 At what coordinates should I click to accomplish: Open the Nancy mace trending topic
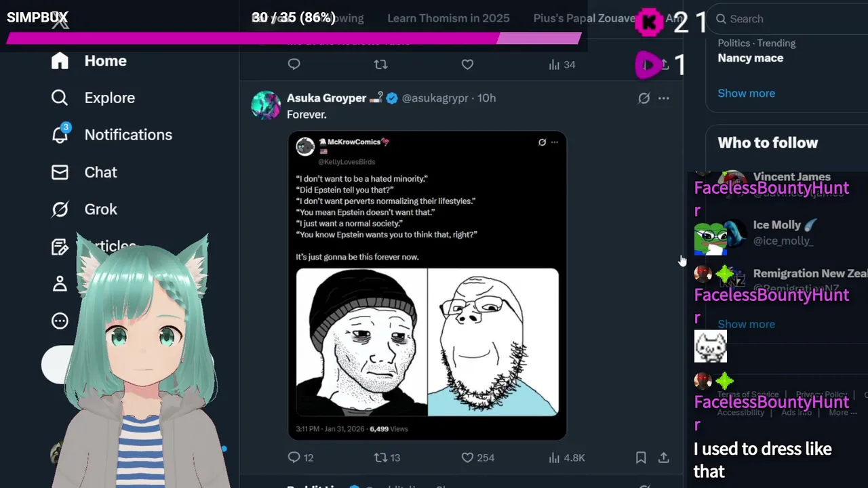coord(751,58)
